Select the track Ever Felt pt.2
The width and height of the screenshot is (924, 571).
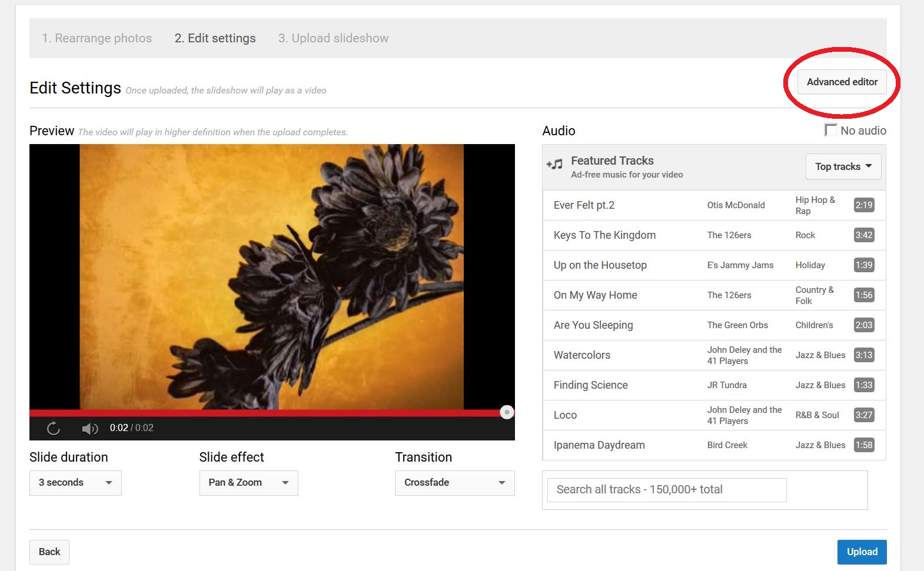click(714, 205)
